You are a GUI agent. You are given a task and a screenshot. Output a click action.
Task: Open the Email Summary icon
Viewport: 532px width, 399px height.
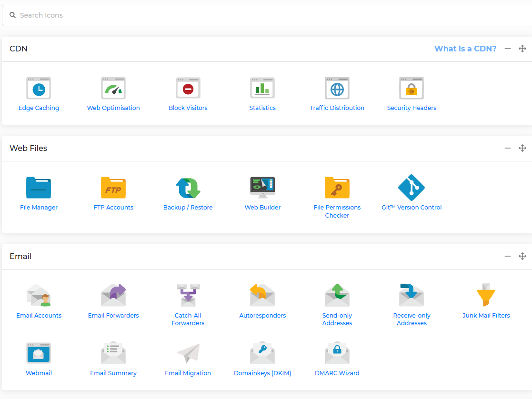coord(113,353)
